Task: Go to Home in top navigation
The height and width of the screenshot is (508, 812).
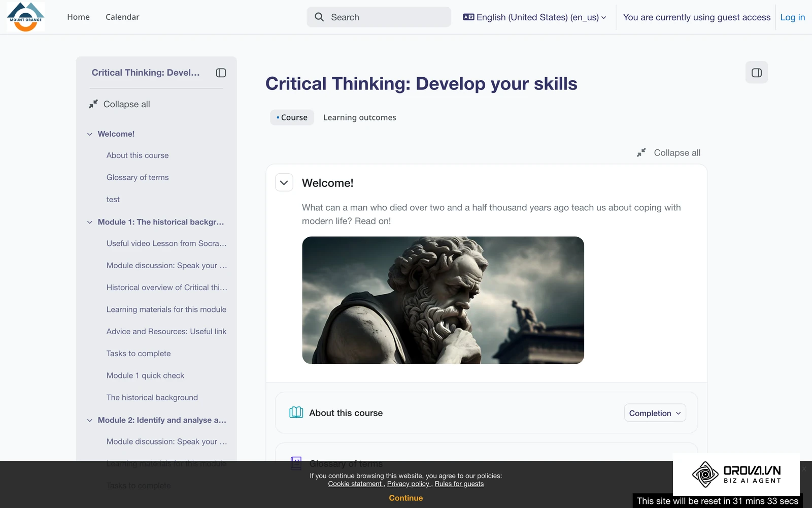Action: click(78, 17)
